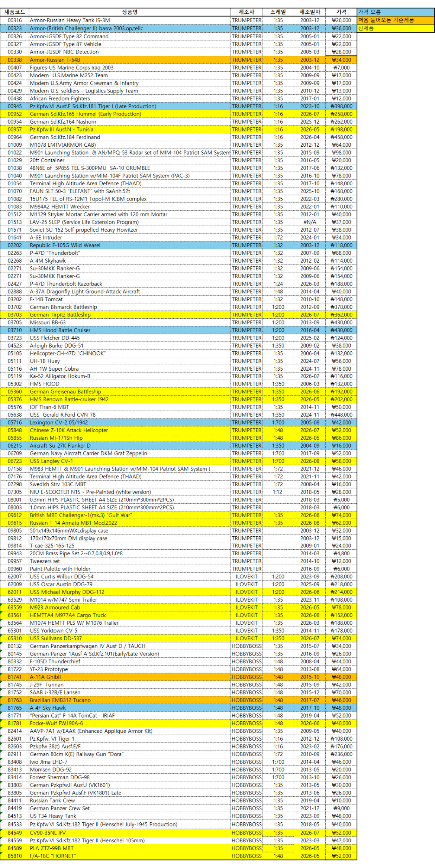Select the 가격 header cell
The height and width of the screenshot is (868, 435).
coord(341,12)
